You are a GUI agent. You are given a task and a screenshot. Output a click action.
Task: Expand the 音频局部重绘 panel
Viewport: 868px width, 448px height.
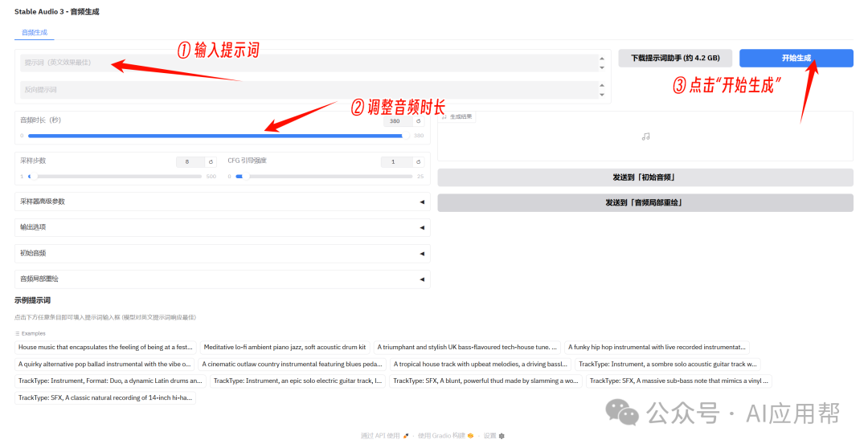(x=223, y=279)
